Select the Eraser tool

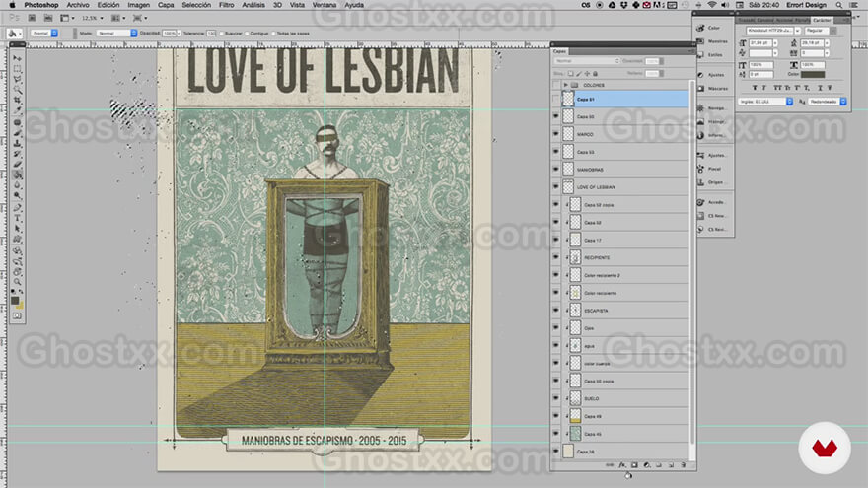17,164
